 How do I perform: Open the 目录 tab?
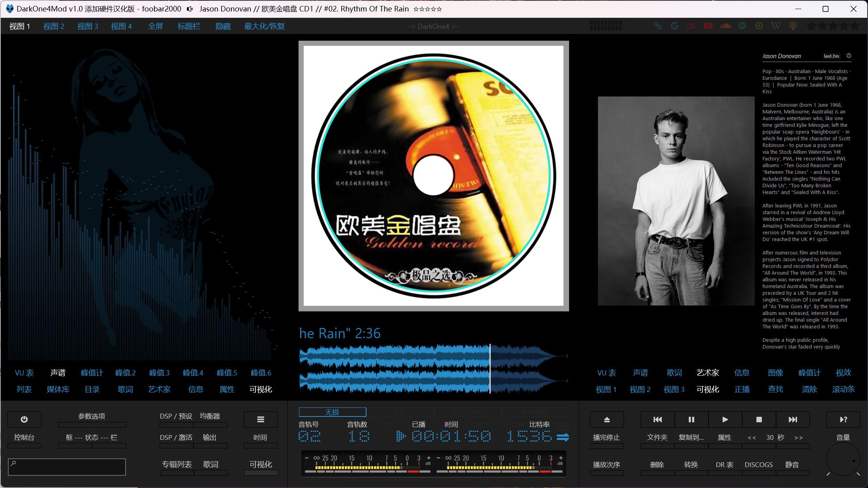(92, 389)
